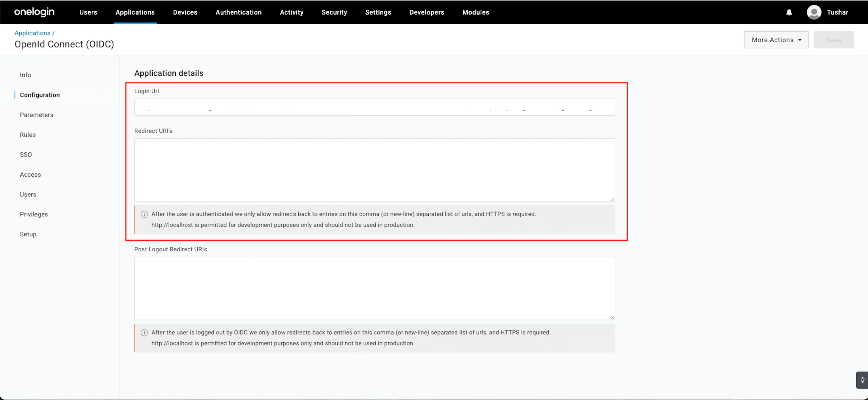868x400 pixels.
Task: Open the Rules tab
Action: coord(28,135)
